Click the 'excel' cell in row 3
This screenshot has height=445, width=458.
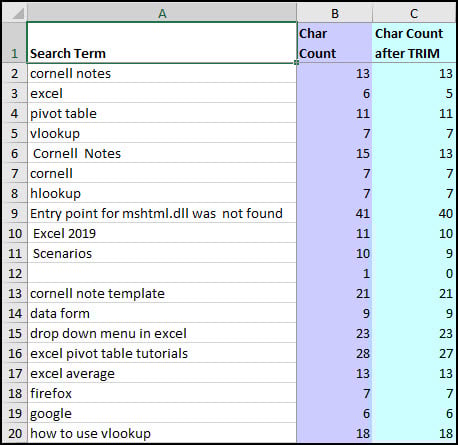(162, 93)
